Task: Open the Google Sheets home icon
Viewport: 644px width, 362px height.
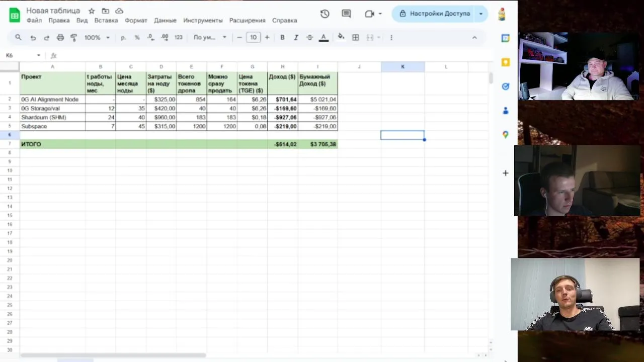Action: pos(15,15)
